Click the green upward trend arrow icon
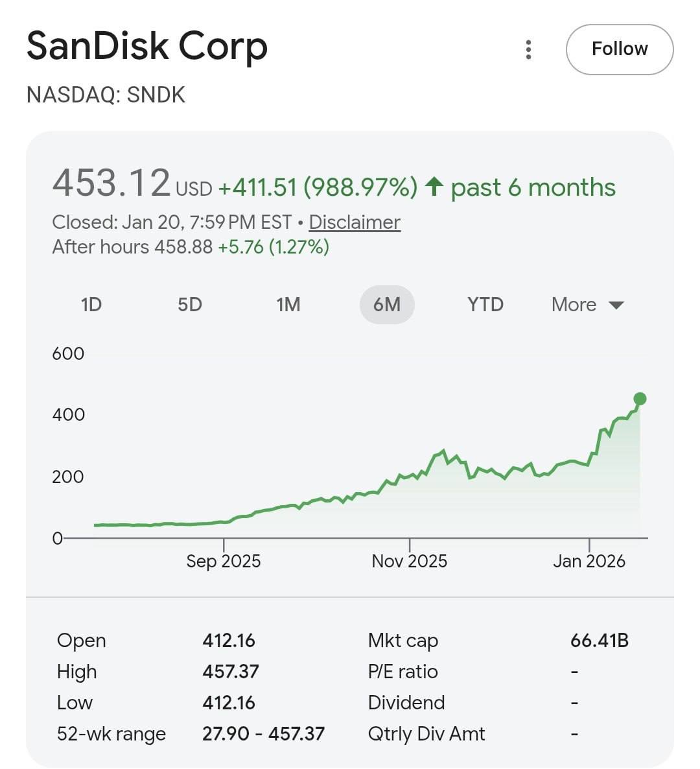The height and width of the screenshot is (769, 700). click(x=434, y=187)
